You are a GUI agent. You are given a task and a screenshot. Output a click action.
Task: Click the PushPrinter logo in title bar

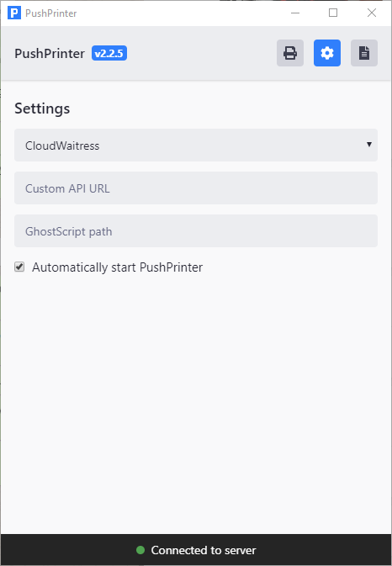[x=14, y=13]
